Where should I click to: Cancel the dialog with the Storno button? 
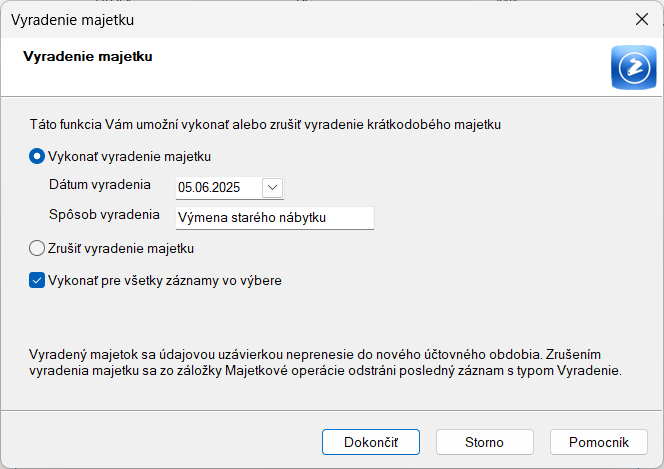click(x=484, y=442)
